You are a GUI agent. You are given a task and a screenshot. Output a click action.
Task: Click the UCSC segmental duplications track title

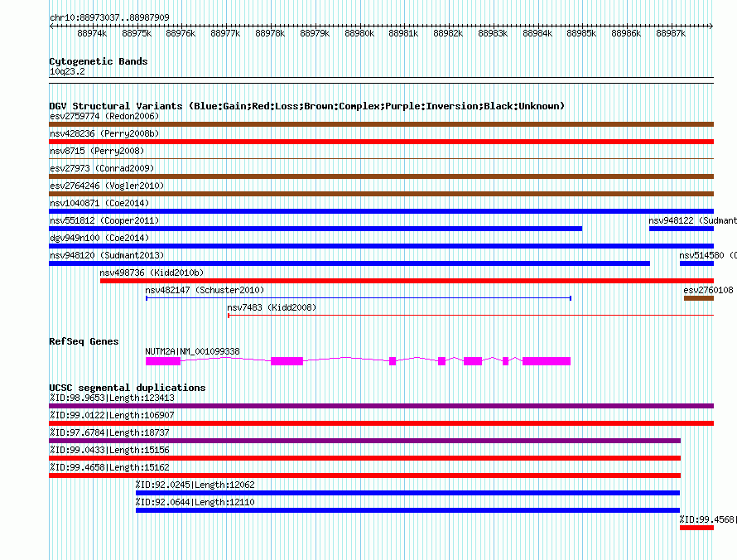point(128,388)
